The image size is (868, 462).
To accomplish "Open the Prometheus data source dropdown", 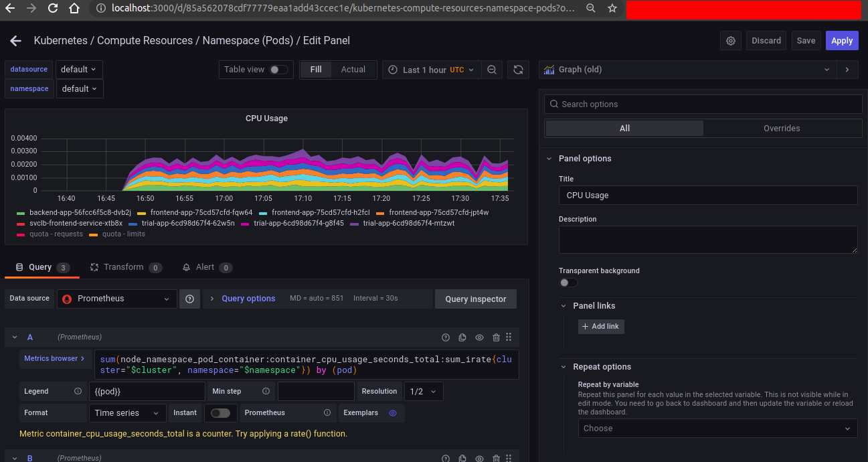I will click(x=117, y=299).
